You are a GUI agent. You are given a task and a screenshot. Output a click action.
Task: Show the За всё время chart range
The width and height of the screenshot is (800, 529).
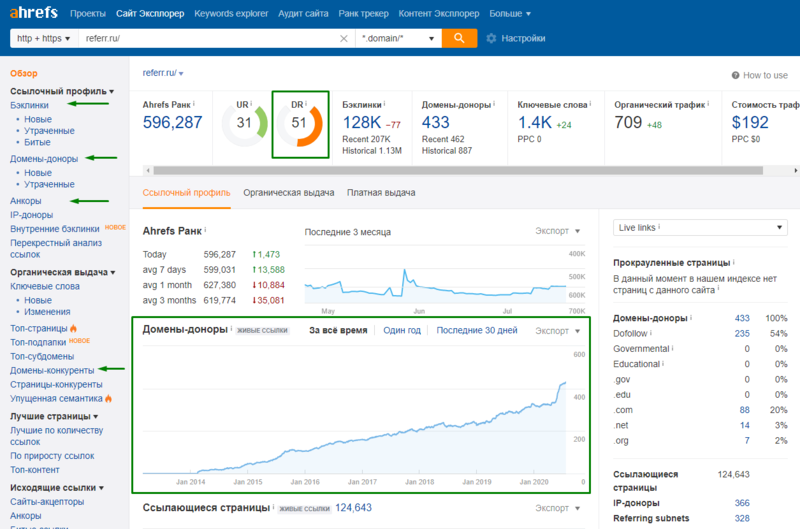338,331
